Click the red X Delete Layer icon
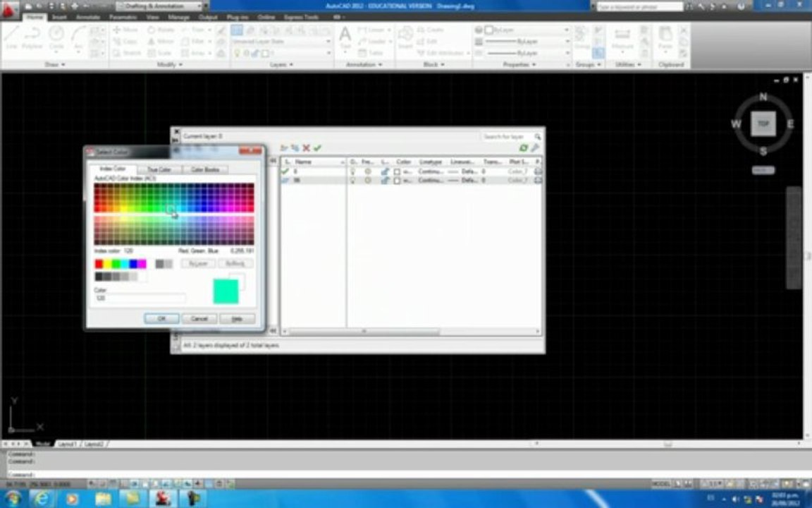This screenshot has height=508, width=812. click(x=306, y=148)
